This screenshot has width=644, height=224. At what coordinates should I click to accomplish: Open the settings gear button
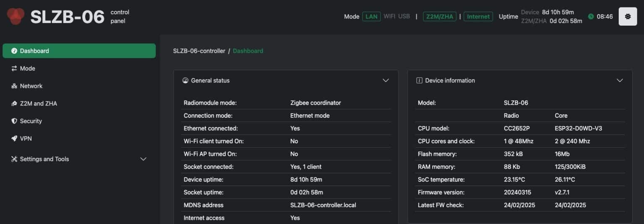click(x=628, y=17)
